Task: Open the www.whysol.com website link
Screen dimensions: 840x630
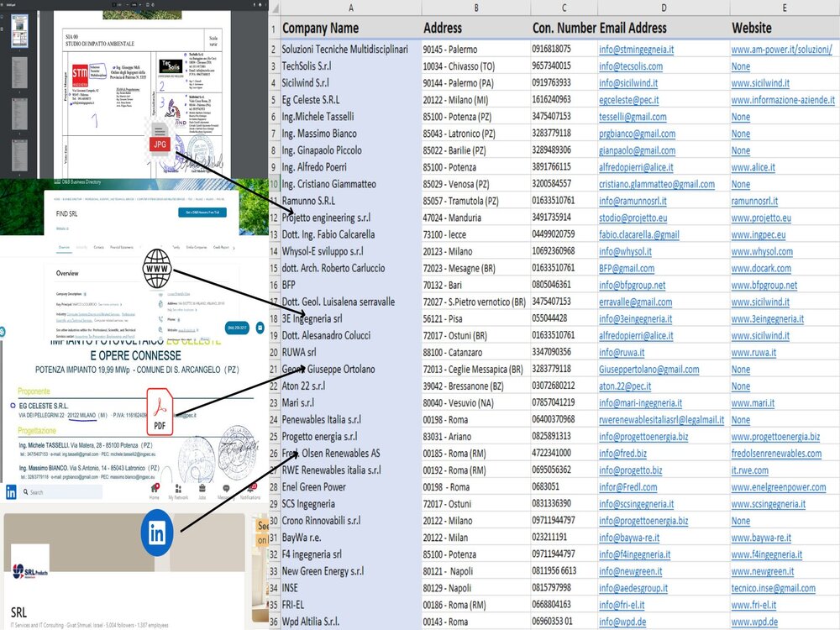Action: 762,251
